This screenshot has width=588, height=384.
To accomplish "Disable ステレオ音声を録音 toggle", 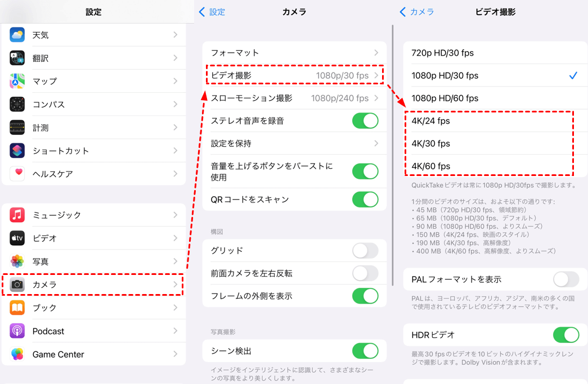I will pos(365,121).
